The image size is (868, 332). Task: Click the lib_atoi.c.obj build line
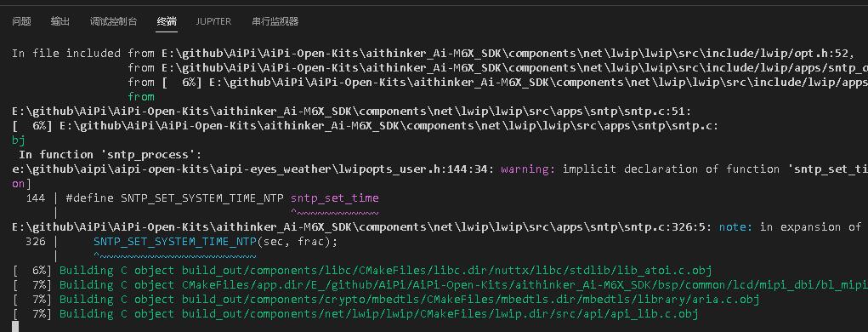[x=362, y=271]
